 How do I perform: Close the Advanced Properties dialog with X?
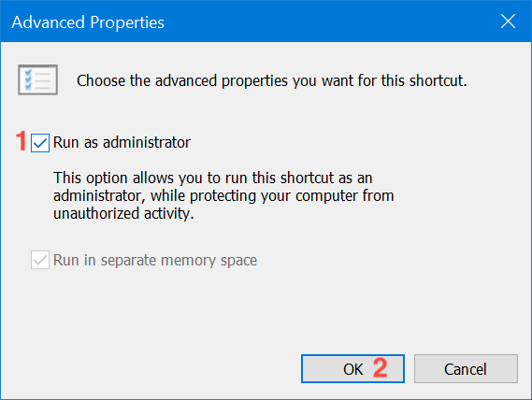508,21
